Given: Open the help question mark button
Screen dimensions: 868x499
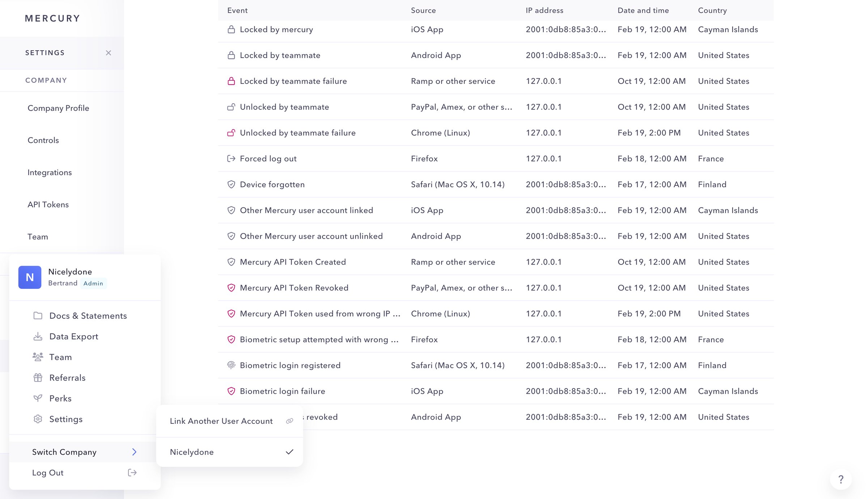Looking at the screenshot, I should [x=841, y=479].
